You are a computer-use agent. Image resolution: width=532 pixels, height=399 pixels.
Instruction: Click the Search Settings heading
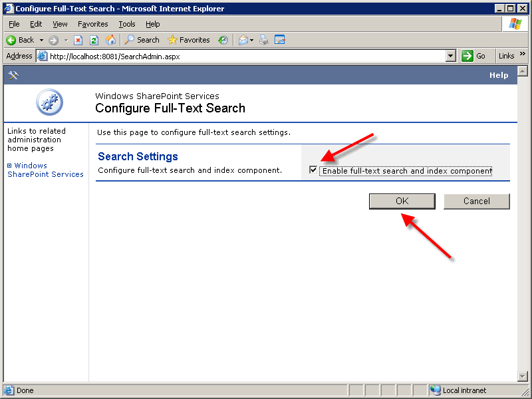[138, 156]
